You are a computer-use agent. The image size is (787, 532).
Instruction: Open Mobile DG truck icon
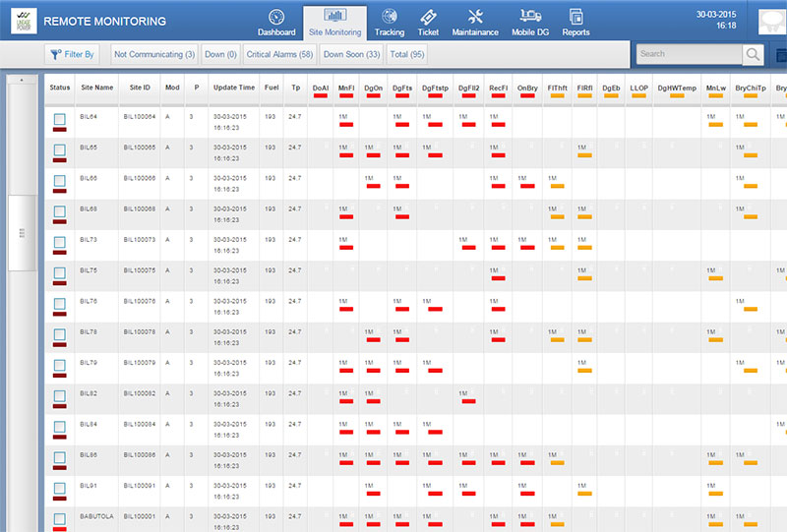(x=531, y=17)
